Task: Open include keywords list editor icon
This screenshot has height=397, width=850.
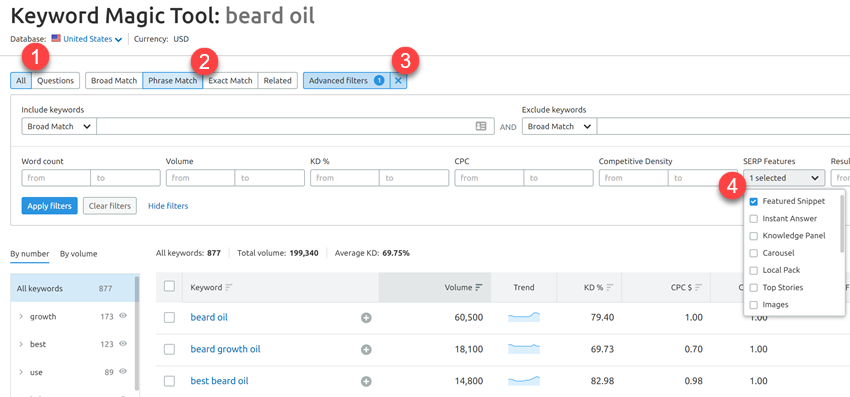Action: [x=481, y=126]
